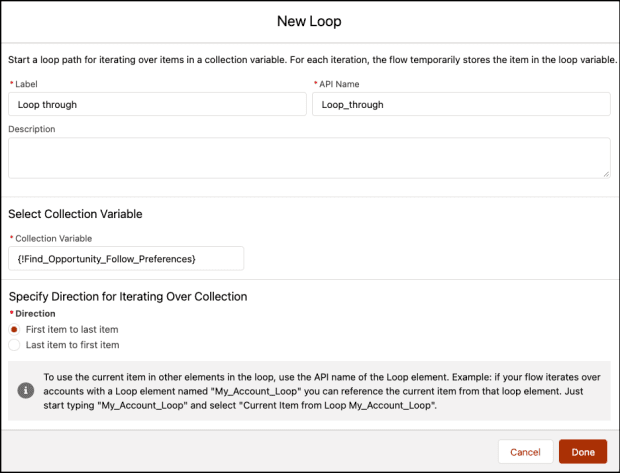Click the My_Account_Loop help text paragraph
Viewport: 620px width, 473px height.
coord(322,391)
